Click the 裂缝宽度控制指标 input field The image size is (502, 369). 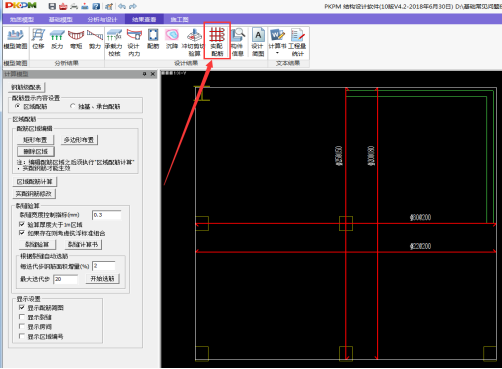point(107,215)
